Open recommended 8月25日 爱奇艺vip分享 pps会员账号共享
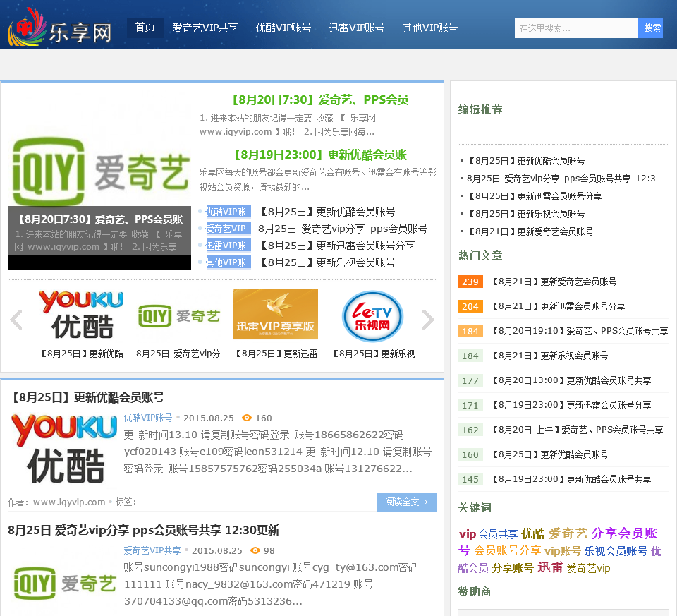 pos(561,179)
